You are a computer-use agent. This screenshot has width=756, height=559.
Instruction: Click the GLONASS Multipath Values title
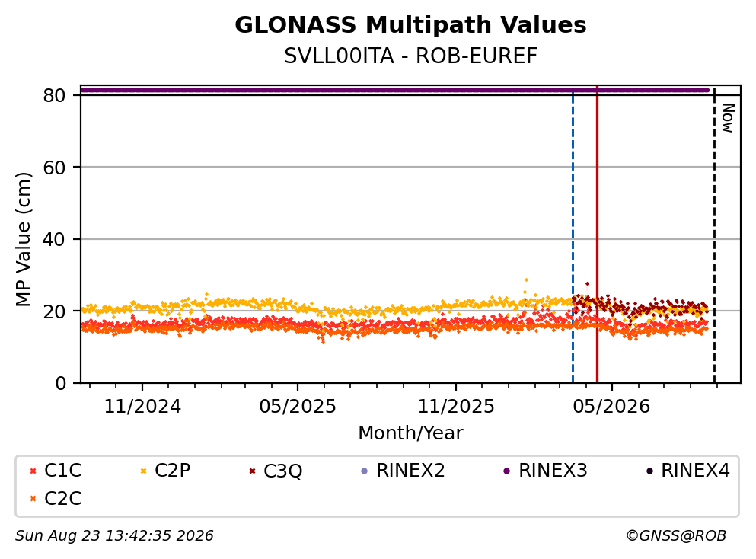tap(411, 25)
